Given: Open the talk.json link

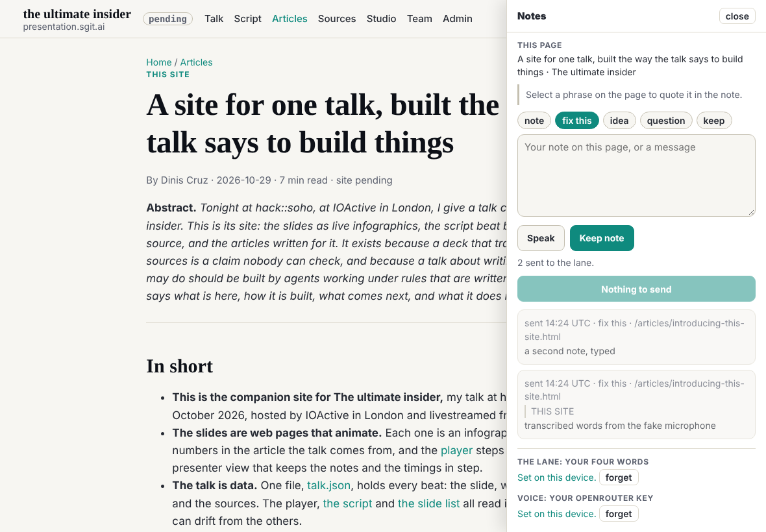Looking at the screenshot, I should [x=328, y=486].
